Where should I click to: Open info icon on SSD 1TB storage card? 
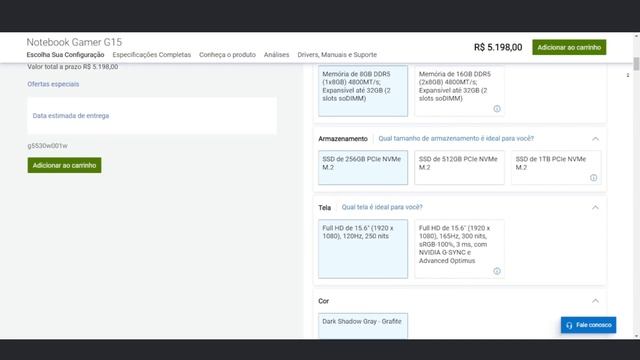point(593,178)
